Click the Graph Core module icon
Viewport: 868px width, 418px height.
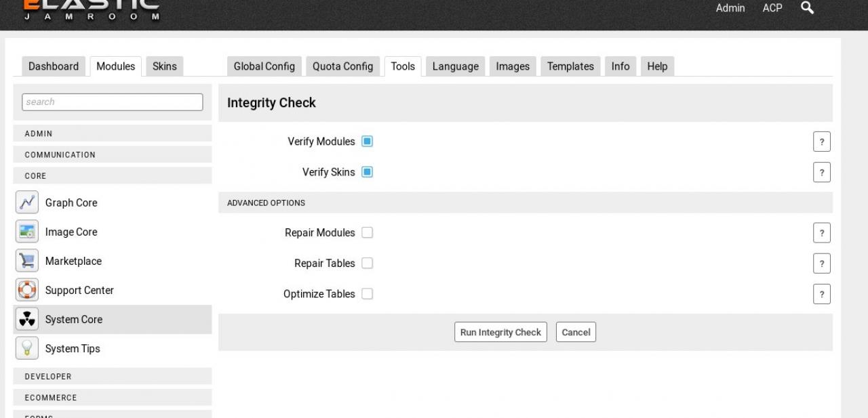pyautogui.click(x=26, y=203)
